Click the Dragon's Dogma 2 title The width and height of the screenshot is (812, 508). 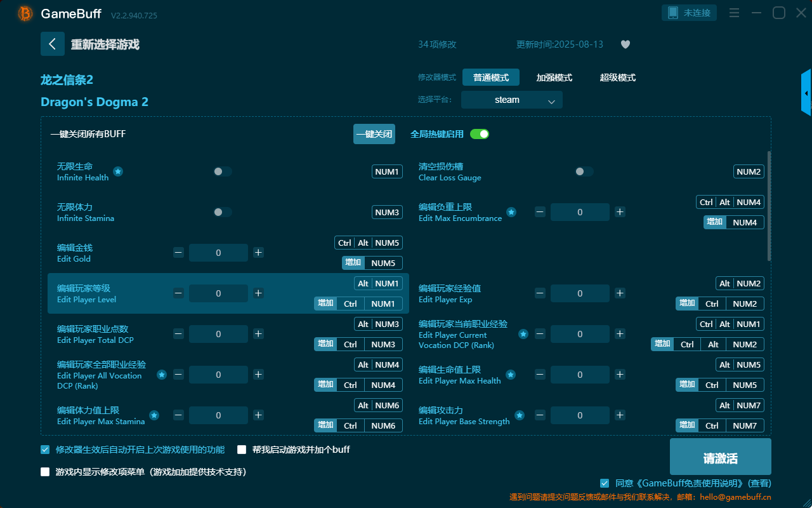pyautogui.click(x=95, y=102)
